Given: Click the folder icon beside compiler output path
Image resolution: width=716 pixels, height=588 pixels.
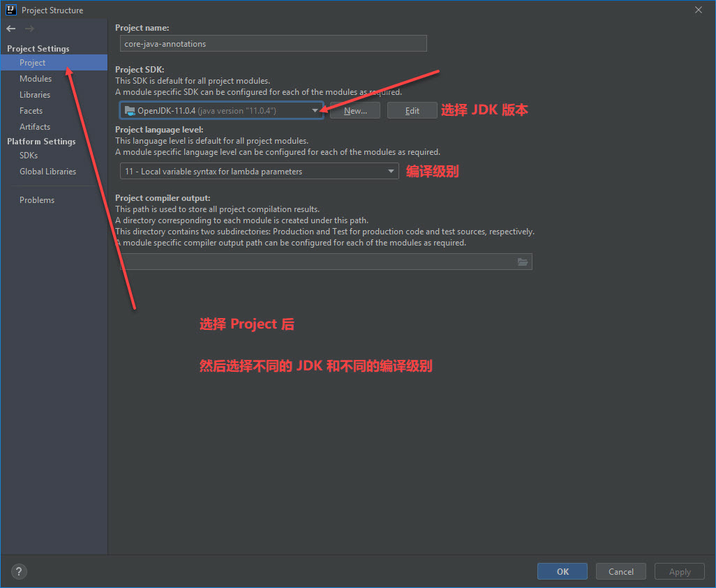Looking at the screenshot, I should pos(523,262).
